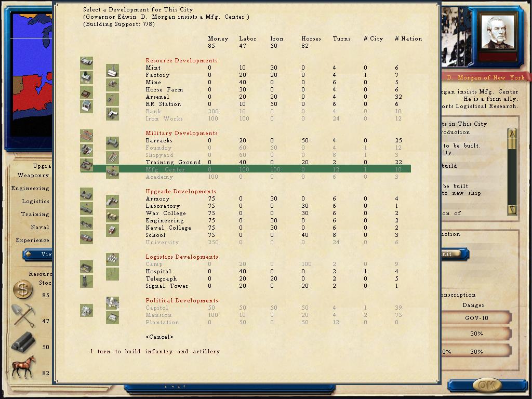Image resolution: width=532 pixels, height=399 pixels.
Task: Click the Capitol building icon
Action: (x=112, y=303)
